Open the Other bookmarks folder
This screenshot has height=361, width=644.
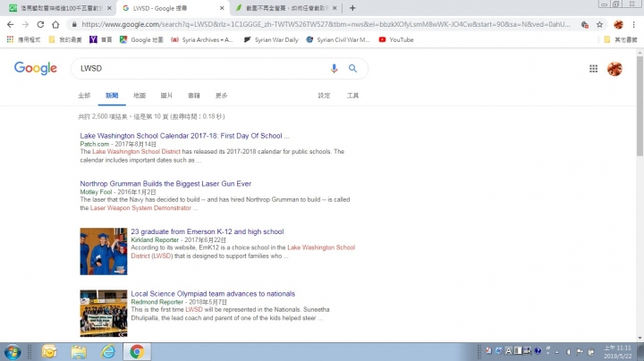coord(621,40)
